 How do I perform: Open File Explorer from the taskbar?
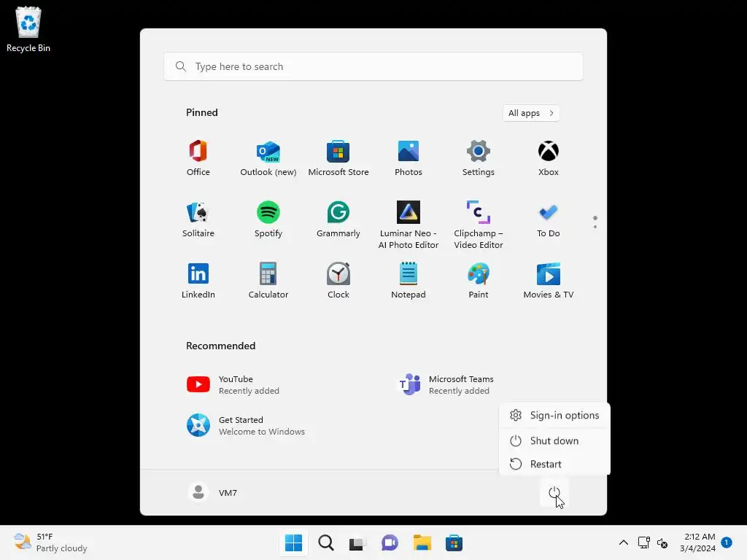[x=422, y=542]
